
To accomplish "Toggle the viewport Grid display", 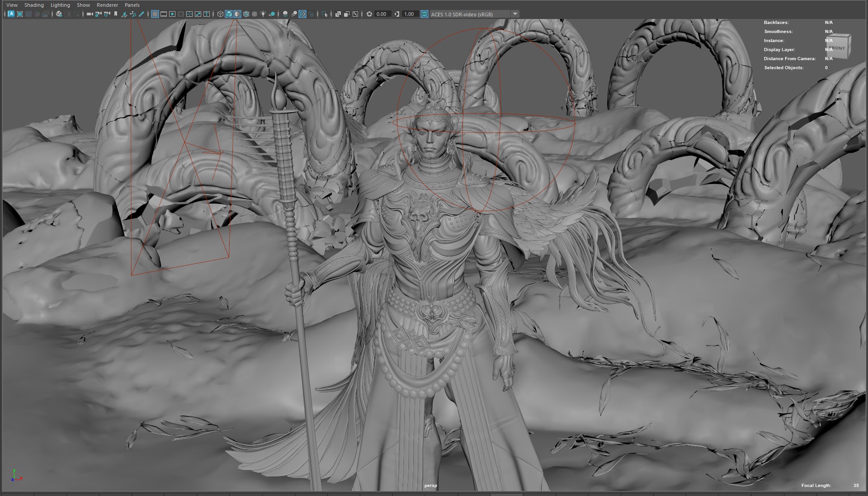I will tap(155, 14).
